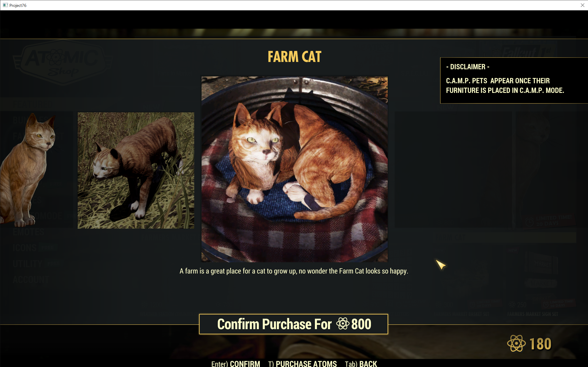The width and height of the screenshot is (588, 367).
Task: Open the dimmed UTILITY category
Action: pos(28,264)
